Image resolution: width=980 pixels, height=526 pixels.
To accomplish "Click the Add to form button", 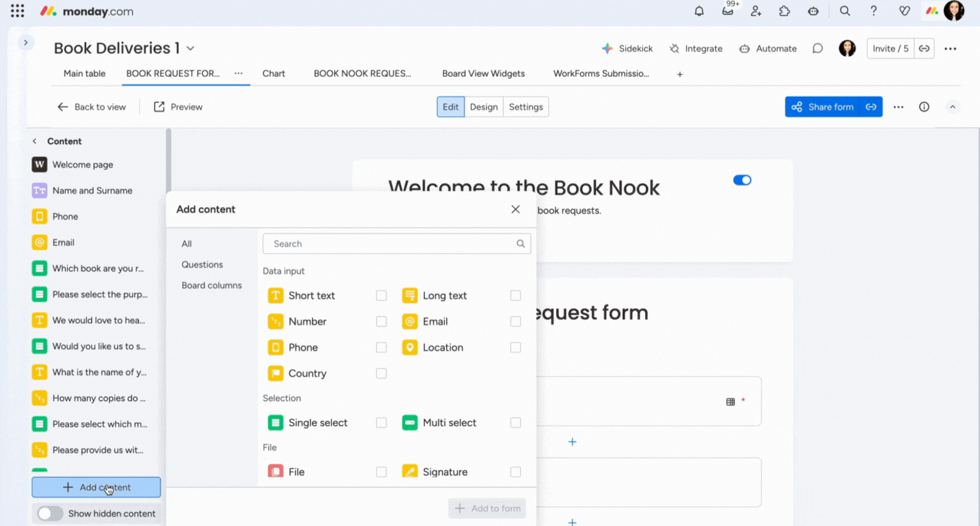I will pyautogui.click(x=487, y=508).
